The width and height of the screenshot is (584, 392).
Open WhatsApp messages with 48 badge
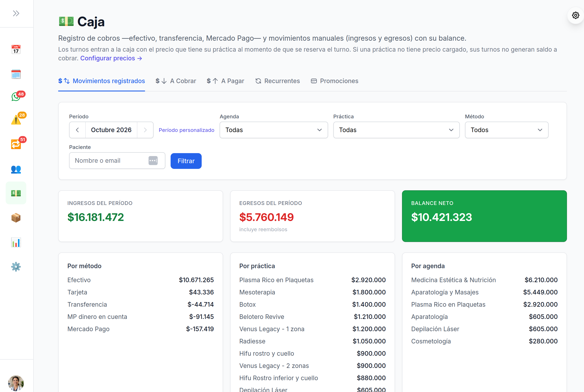coord(16,96)
